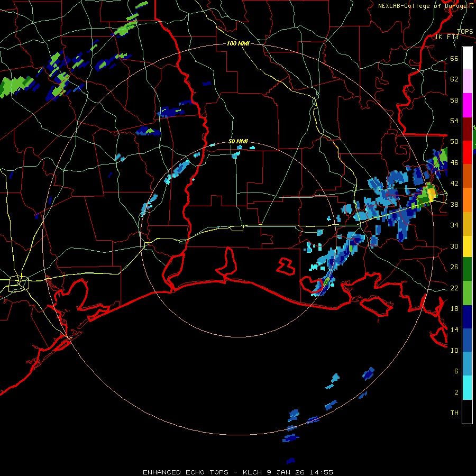Click the dark orange legend swatch
The image size is (476, 476).
467,176
